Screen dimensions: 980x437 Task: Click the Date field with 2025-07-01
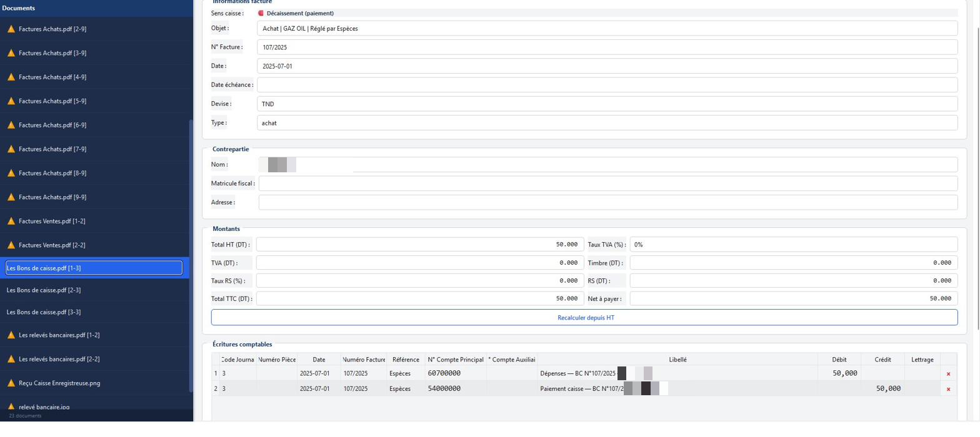pyautogui.click(x=607, y=66)
